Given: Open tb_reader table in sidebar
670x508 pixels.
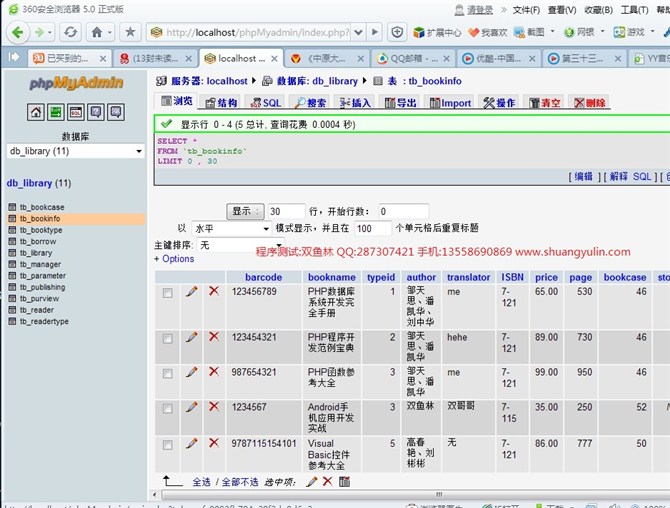Looking at the screenshot, I should click(x=37, y=310).
